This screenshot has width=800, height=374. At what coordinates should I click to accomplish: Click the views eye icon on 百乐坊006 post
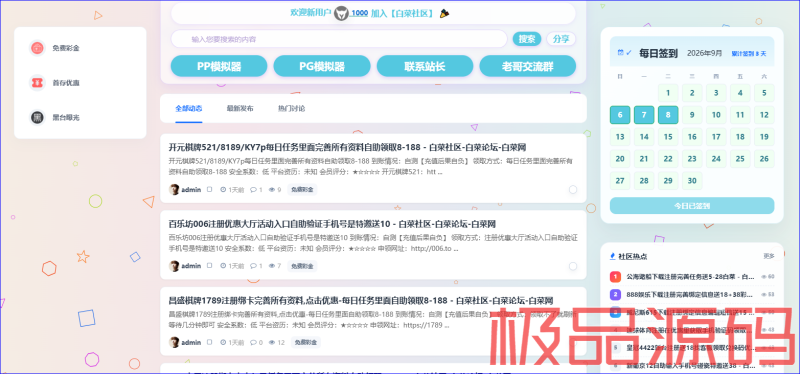tap(272, 266)
